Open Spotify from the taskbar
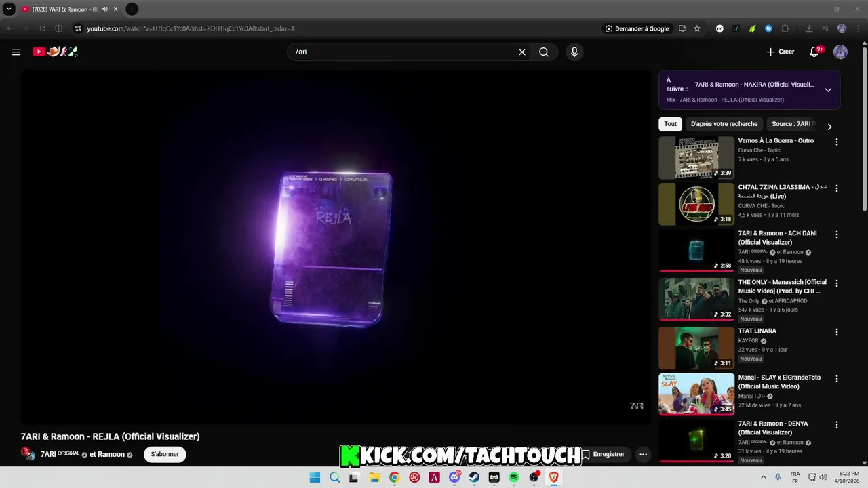 pos(514,477)
